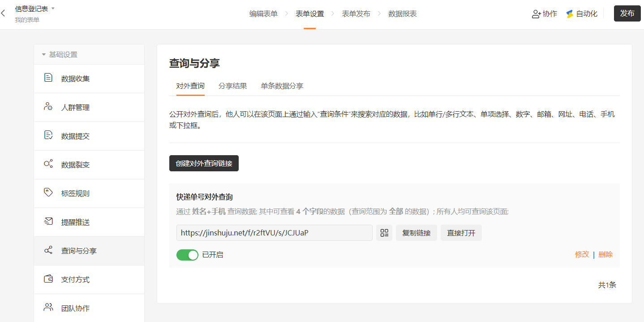Click the 我的表单 subtitle
Screen dimensions: 644x322
[27, 20]
